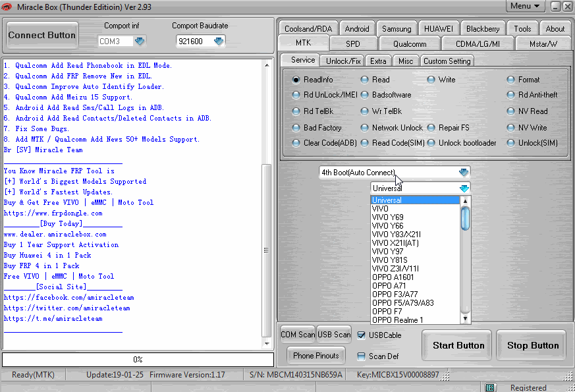Image resolution: width=575 pixels, height=392 pixels.
Task: Click the progress bar showing 0%
Action: (138, 360)
